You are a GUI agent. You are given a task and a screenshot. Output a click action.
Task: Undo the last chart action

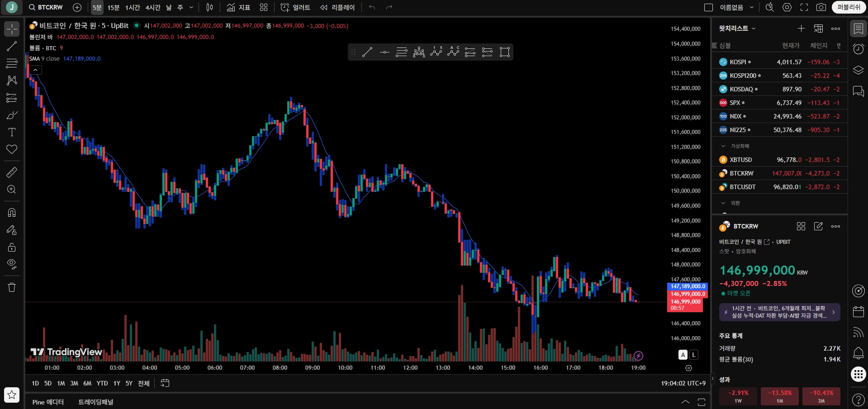[x=372, y=7]
